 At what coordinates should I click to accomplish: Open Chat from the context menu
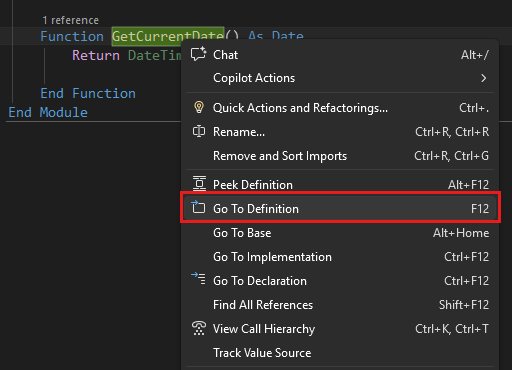click(x=340, y=55)
